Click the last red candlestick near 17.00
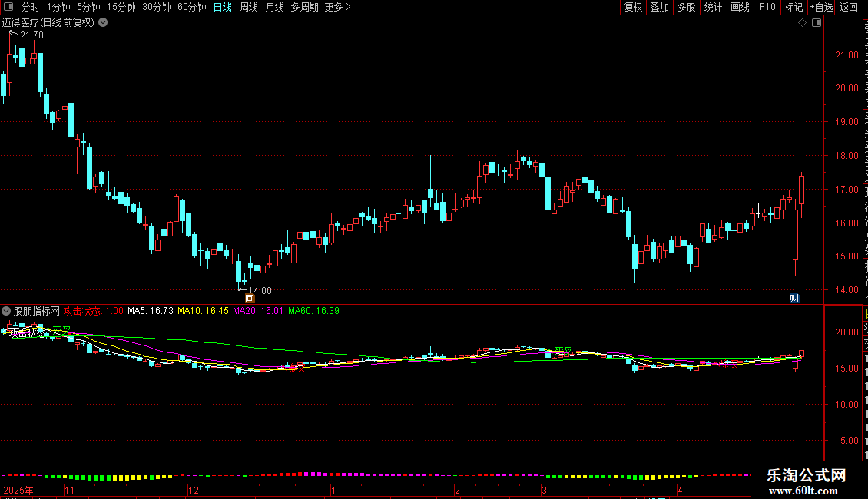 [x=802, y=190]
